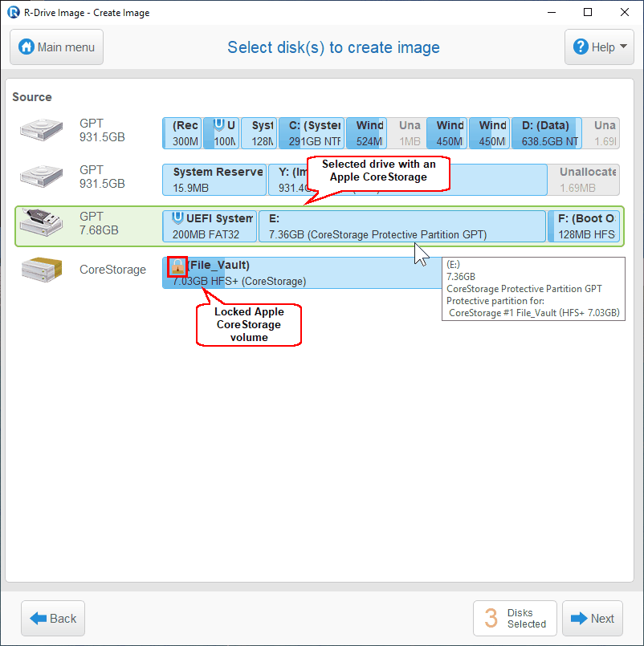
Task: Select the Syst 128M partition
Action: point(259,133)
